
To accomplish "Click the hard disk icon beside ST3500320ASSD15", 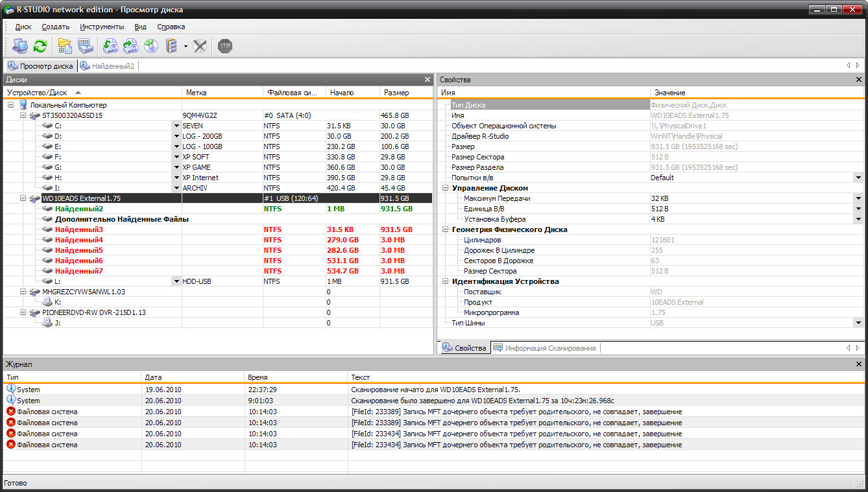I will pos(34,115).
